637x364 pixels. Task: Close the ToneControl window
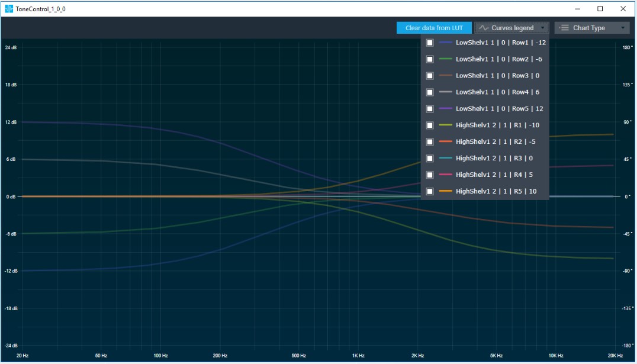click(x=623, y=8)
